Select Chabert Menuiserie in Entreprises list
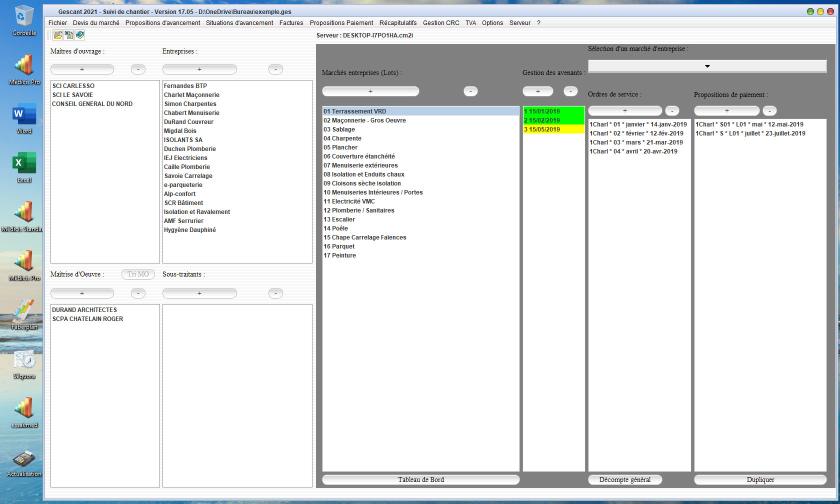The width and height of the screenshot is (840, 504). point(237,113)
